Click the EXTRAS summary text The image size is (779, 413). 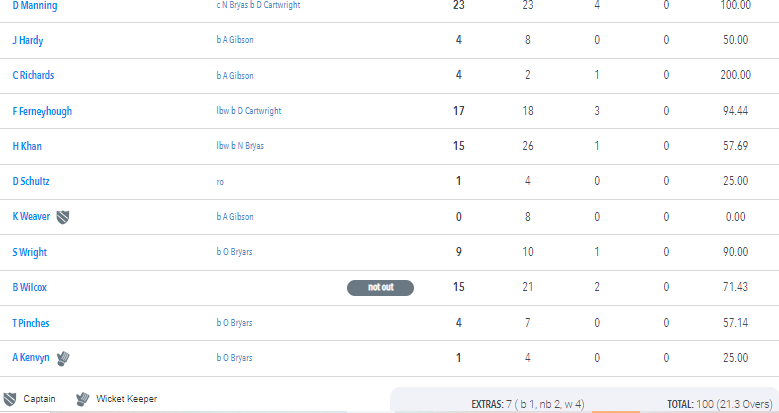[x=528, y=404]
